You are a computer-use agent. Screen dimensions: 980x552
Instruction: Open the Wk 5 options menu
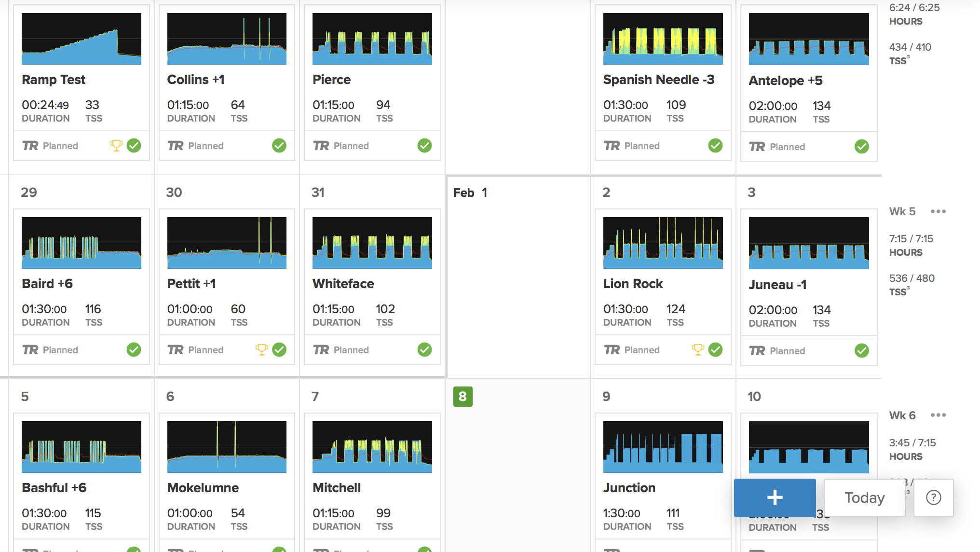(x=938, y=211)
